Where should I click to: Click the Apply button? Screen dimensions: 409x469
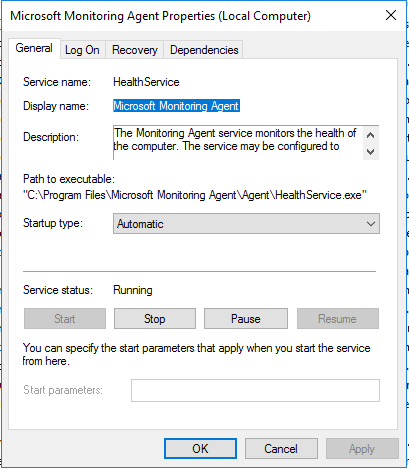pos(362,449)
